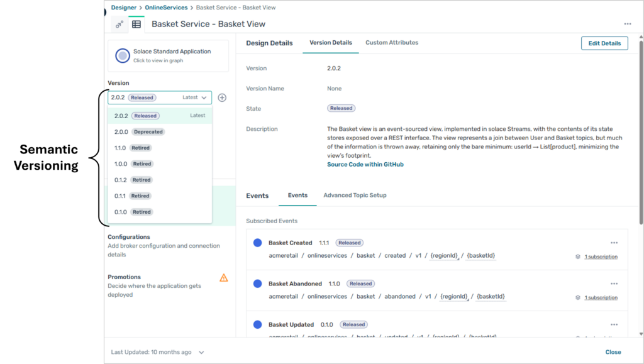Open the Custom Attributes tab
Screen dimensions: 644x364
coord(391,43)
